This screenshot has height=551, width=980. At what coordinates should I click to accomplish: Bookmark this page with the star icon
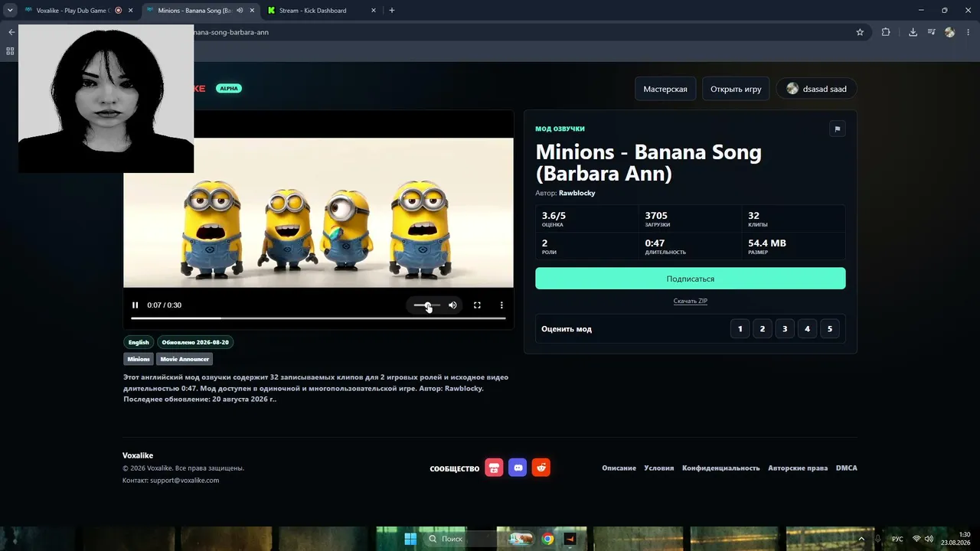point(860,32)
